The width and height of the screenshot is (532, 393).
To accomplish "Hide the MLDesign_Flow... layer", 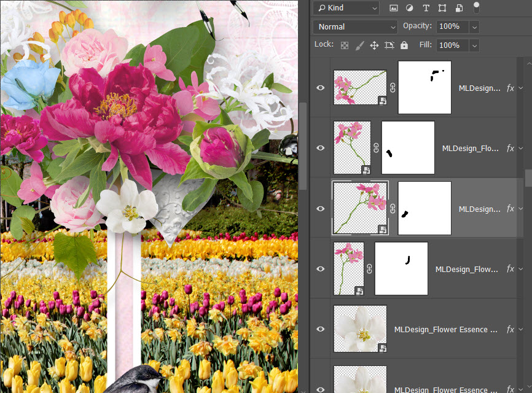I will pos(321,269).
